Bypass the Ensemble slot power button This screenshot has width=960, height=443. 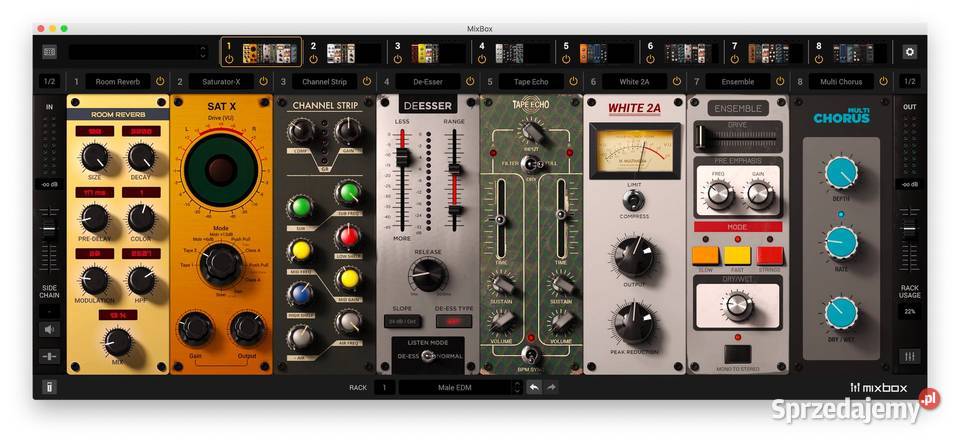click(780, 81)
